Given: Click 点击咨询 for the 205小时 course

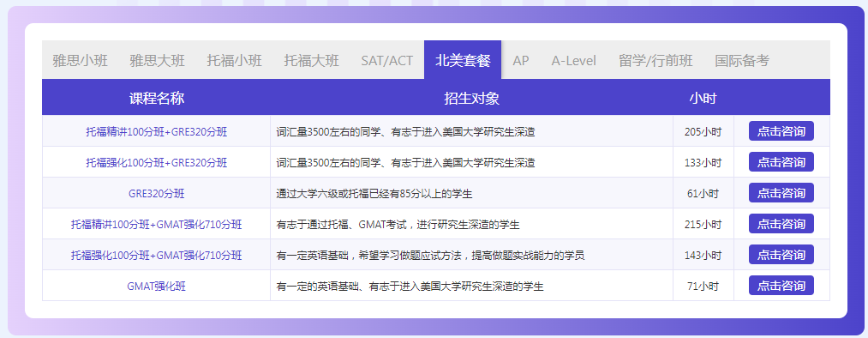Looking at the screenshot, I should coord(781,131).
